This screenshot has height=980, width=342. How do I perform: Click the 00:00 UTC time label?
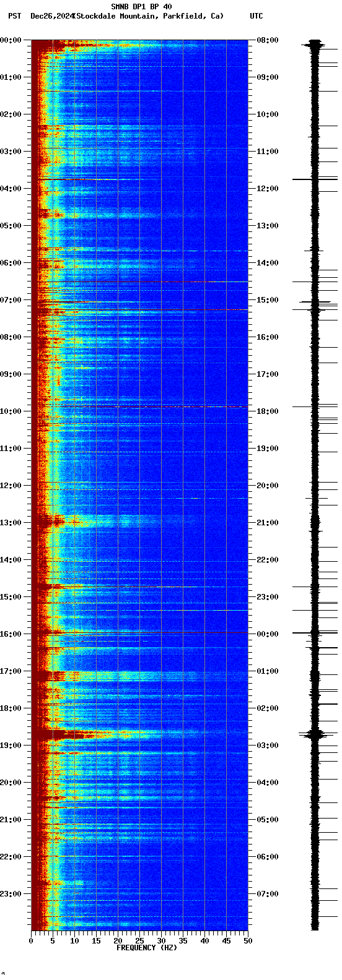[267, 634]
